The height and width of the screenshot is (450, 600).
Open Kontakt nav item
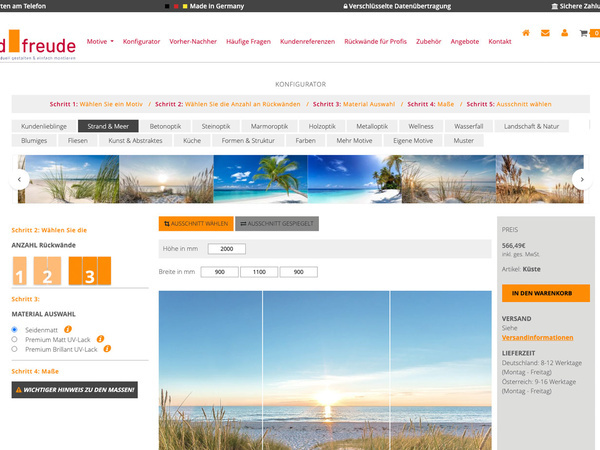click(500, 41)
